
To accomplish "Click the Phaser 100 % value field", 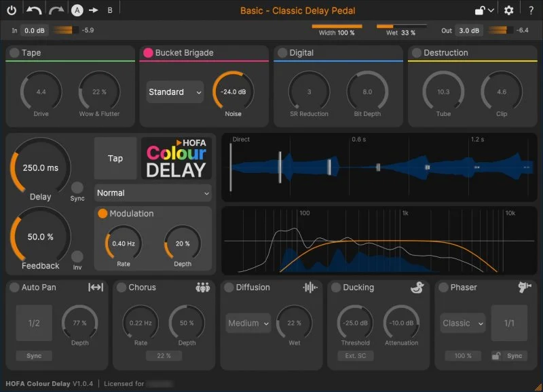I will pyautogui.click(x=463, y=355).
